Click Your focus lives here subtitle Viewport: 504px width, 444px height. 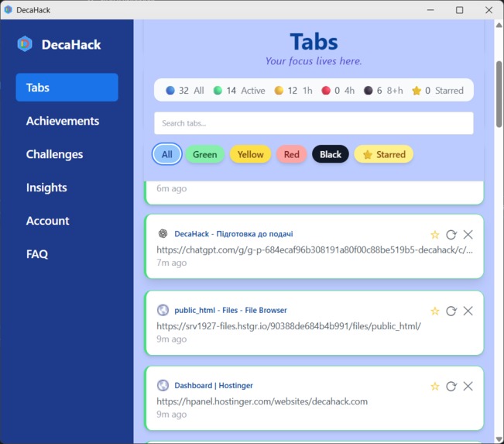point(314,61)
